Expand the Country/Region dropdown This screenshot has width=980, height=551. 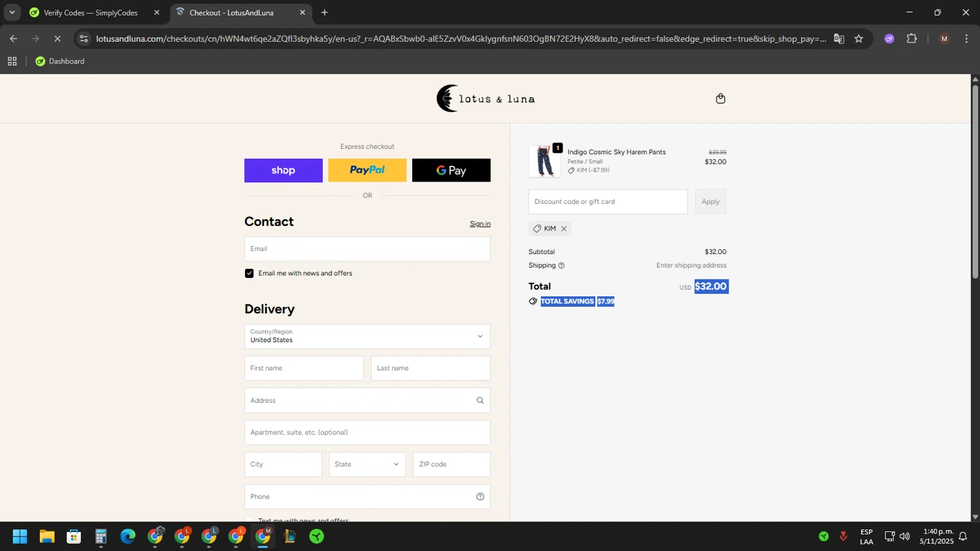[x=367, y=336]
